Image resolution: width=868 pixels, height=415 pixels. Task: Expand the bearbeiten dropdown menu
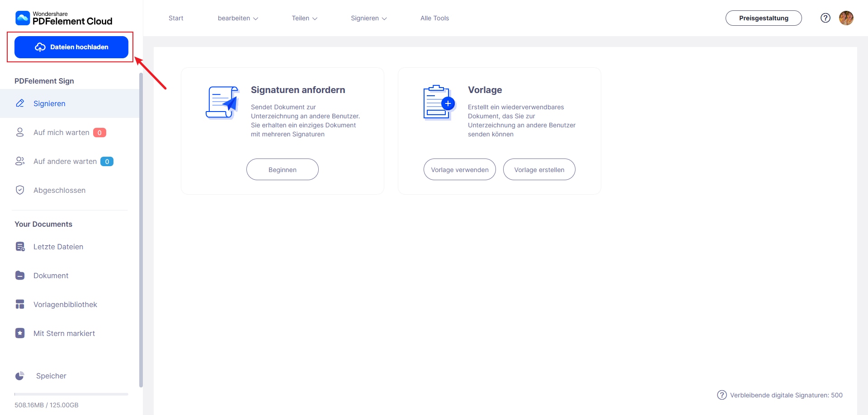[238, 18]
